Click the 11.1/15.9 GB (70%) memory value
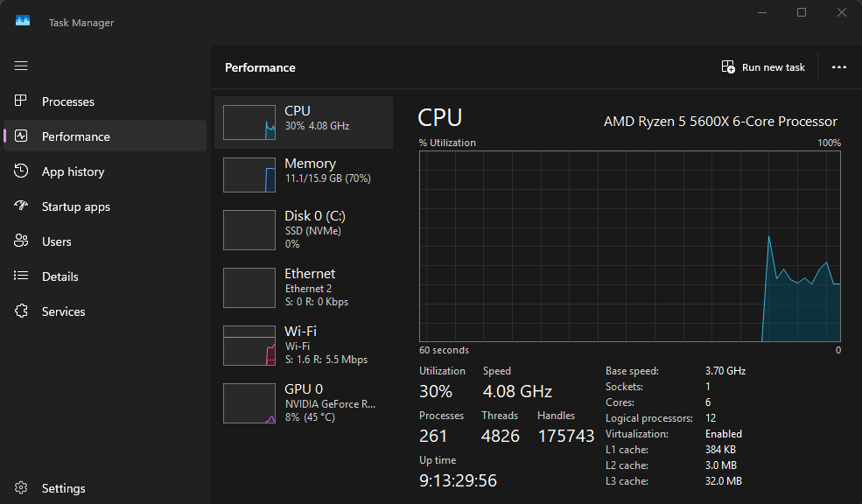The image size is (862, 504). click(327, 178)
